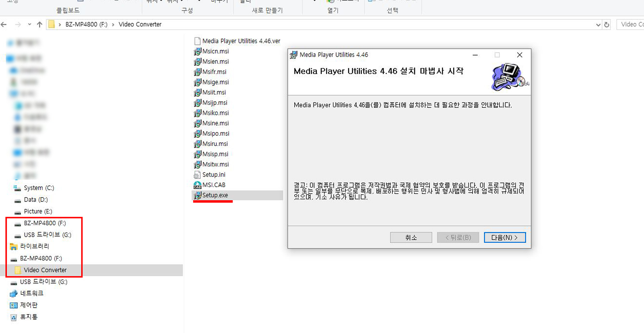Click the Video Converter breadcrumb in address bar

pyautogui.click(x=140, y=25)
